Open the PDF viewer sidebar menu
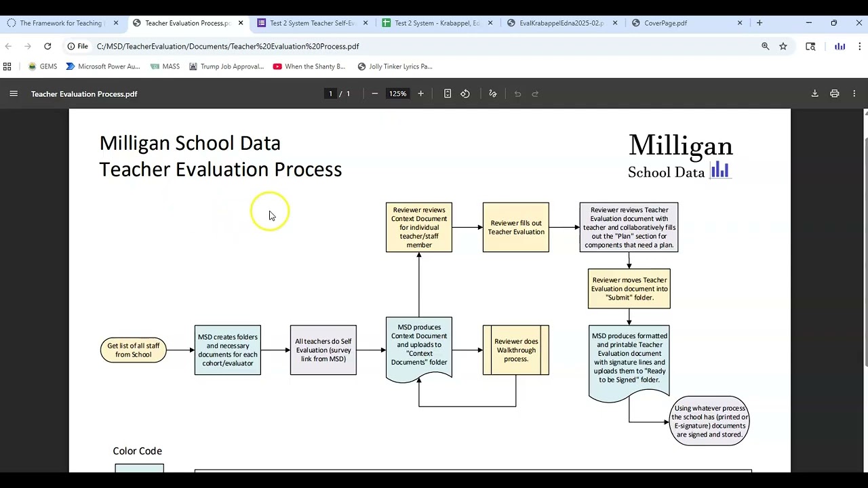Screen dimensions: 868x488 click(14, 94)
